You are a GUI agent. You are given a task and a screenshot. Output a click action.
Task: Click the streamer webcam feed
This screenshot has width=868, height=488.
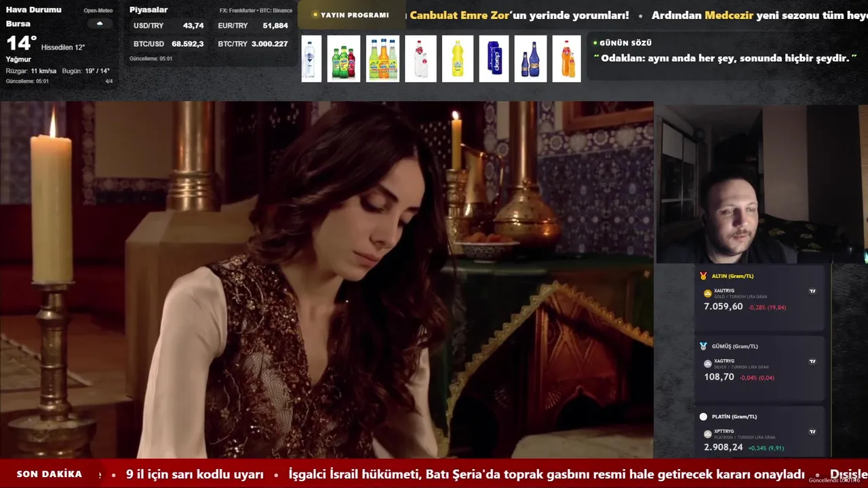[x=761, y=184]
